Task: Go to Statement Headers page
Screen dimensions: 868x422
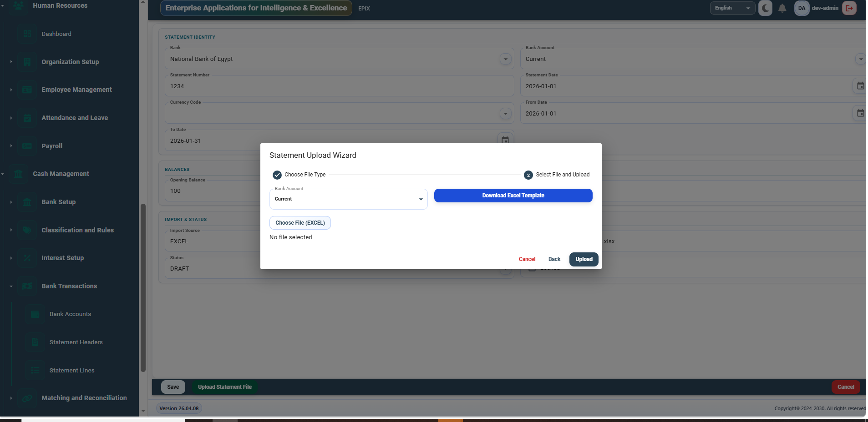Action: pyautogui.click(x=76, y=342)
